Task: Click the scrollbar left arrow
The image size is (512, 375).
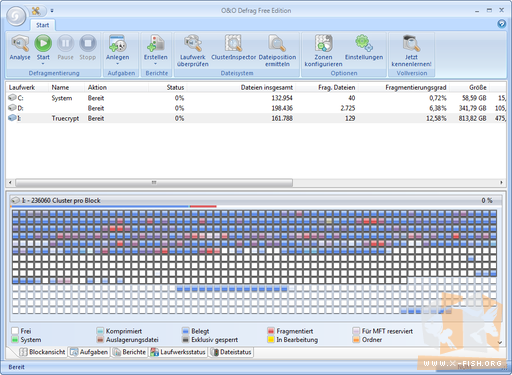Action: (10, 183)
